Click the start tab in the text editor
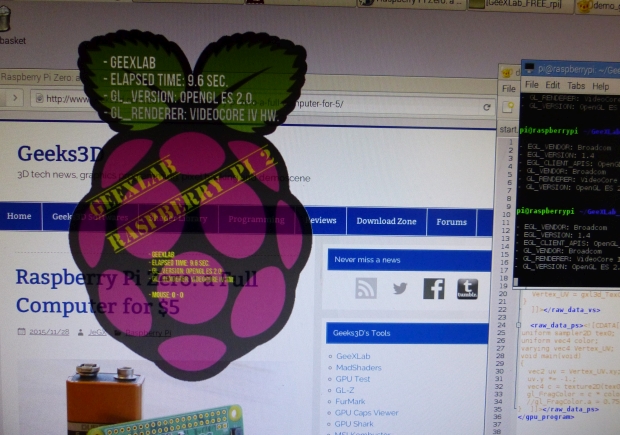 point(508,129)
